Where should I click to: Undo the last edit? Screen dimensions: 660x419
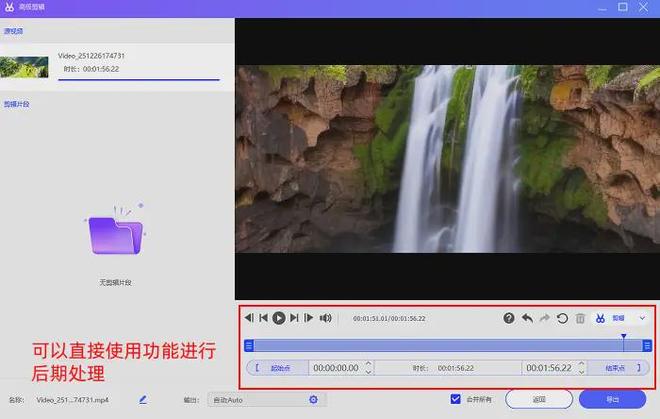click(x=527, y=318)
